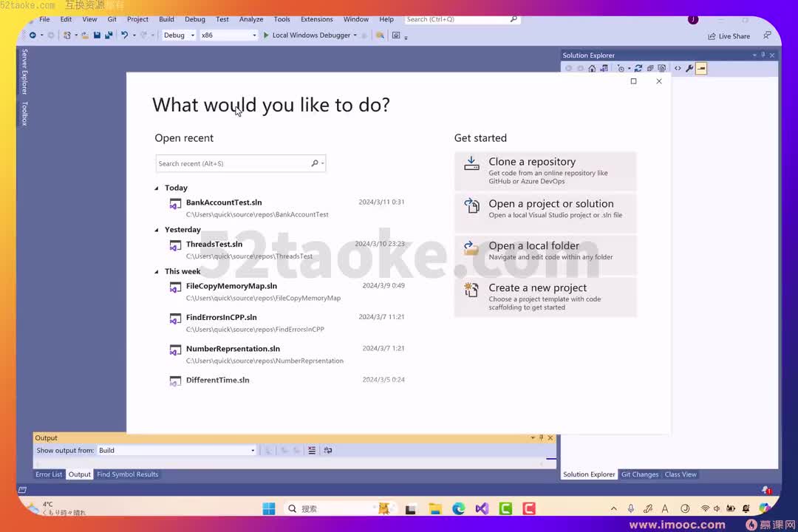The height and width of the screenshot is (532, 798).
Task: Open the x86 platform dropdown
Action: [x=228, y=35]
